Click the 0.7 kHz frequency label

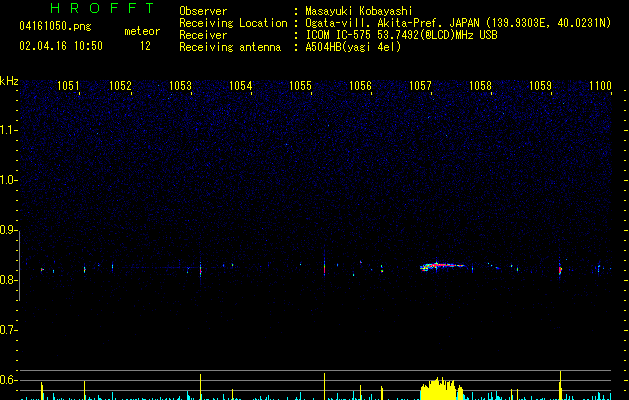click(8, 330)
